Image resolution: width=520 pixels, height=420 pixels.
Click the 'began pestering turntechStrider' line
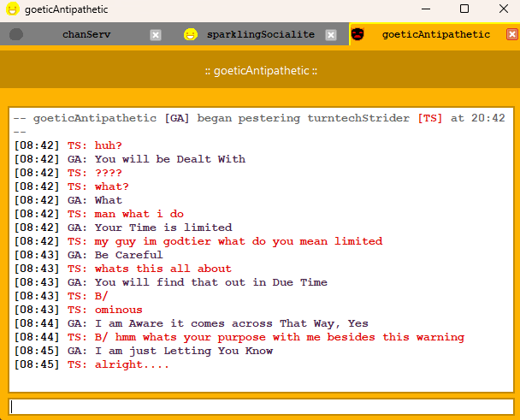(259, 124)
